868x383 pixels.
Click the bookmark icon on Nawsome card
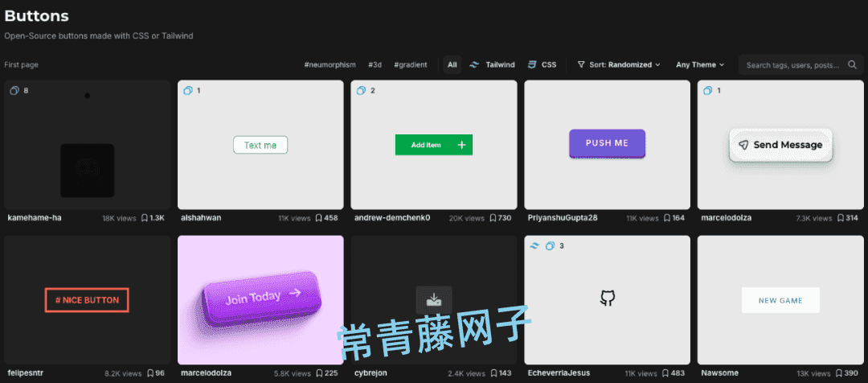click(x=841, y=373)
